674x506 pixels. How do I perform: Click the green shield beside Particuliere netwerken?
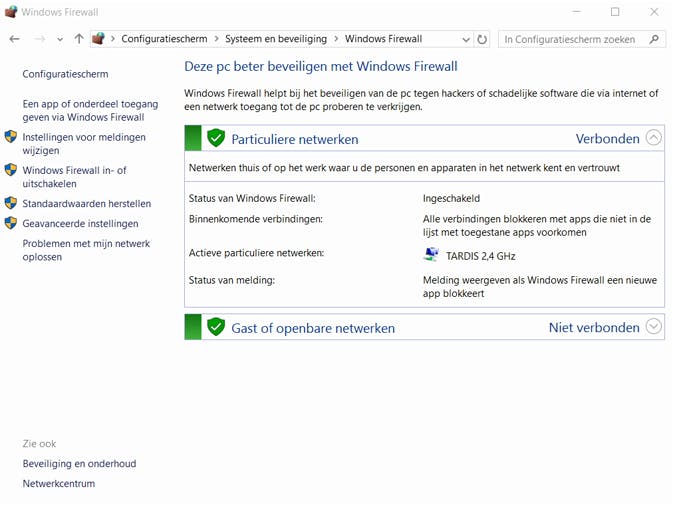click(x=216, y=138)
